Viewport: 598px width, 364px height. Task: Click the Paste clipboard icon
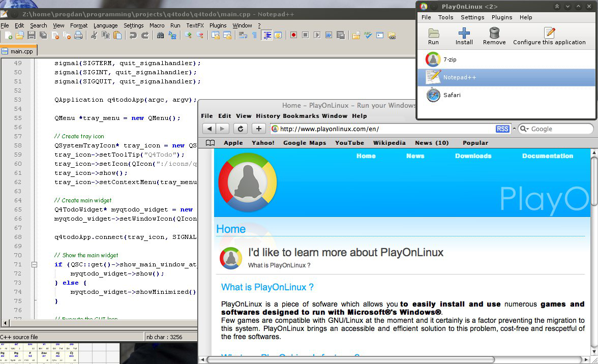(x=117, y=36)
